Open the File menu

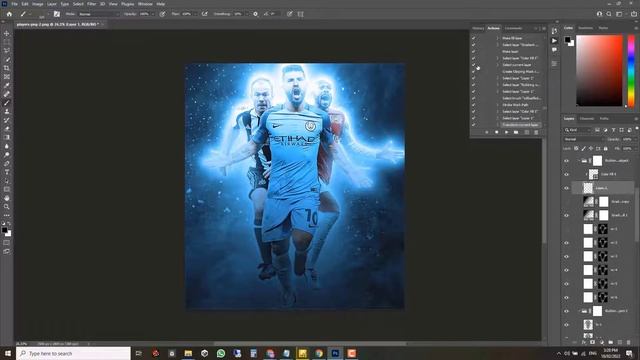(x=14, y=4)
